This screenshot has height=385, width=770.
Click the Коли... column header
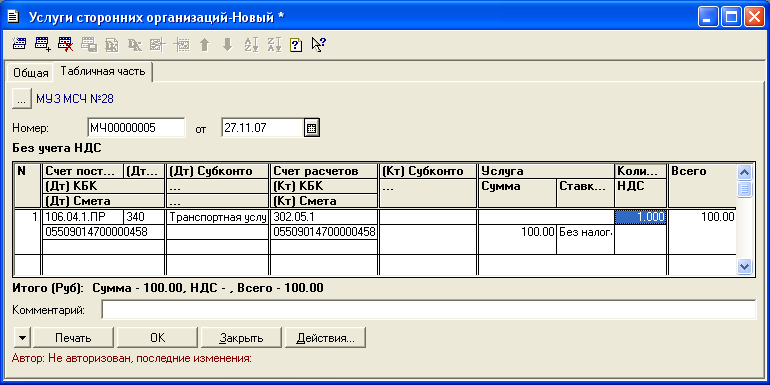[640, 171]
